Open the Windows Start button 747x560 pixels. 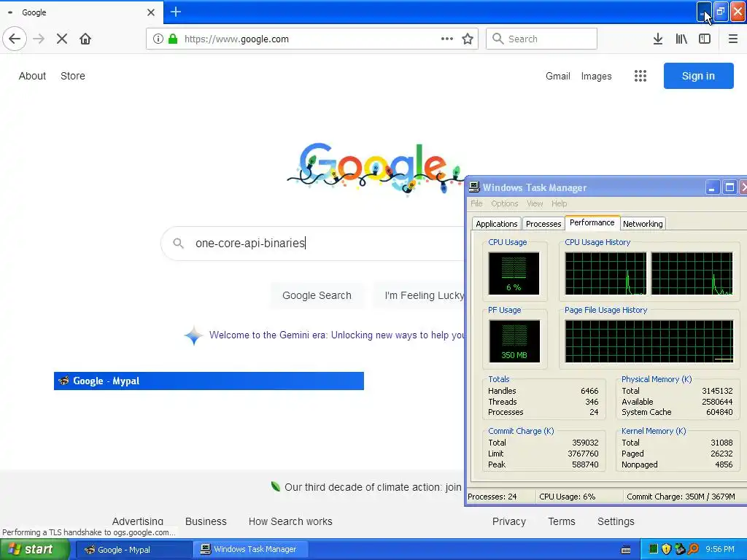(x=35, y=549)
